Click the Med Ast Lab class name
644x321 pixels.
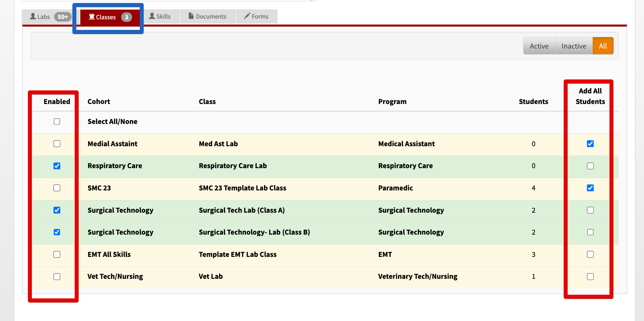pos(218,144)
